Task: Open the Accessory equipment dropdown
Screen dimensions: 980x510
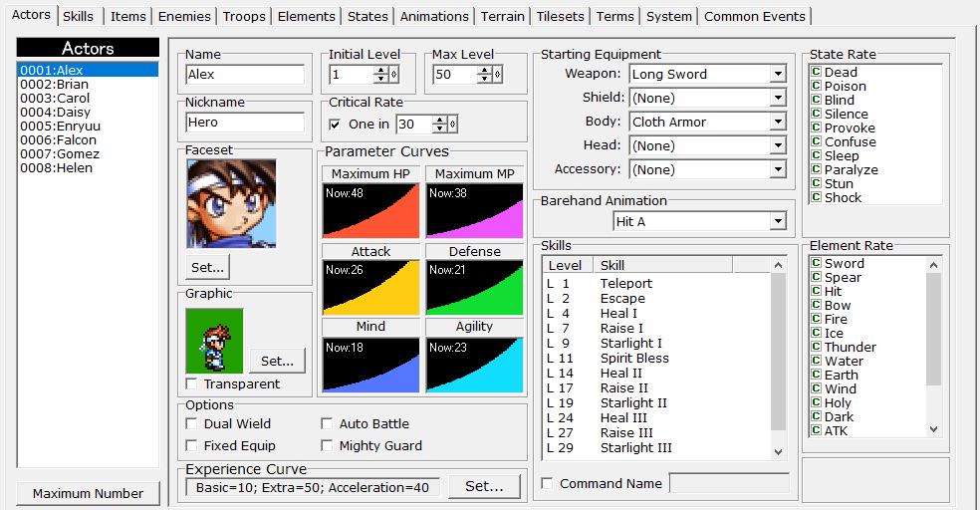Action: (778, 169)
